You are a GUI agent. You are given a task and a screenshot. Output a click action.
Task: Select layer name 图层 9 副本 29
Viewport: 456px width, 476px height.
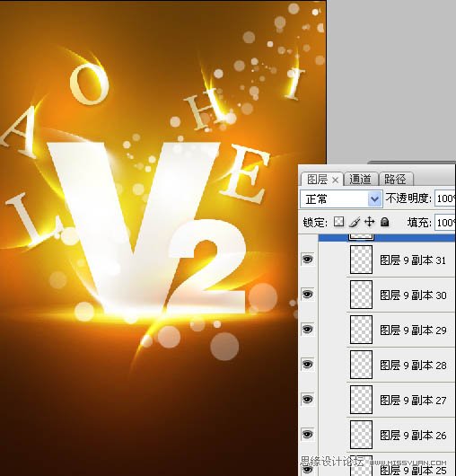tap(413, 330)
